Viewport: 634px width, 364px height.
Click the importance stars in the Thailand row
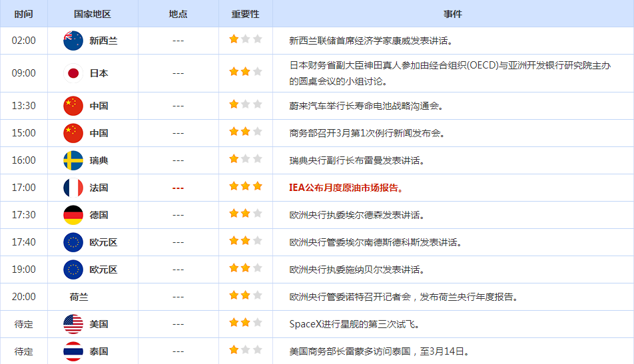(x=246, y=350)
